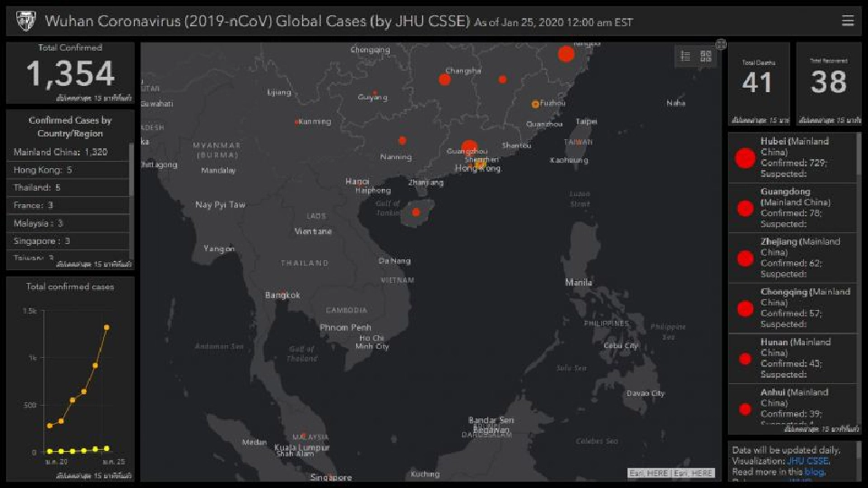Open the basemap gallery grid icon
This screenshot has height=488, width=868.
pyautogui.click(x=706, y=56)
